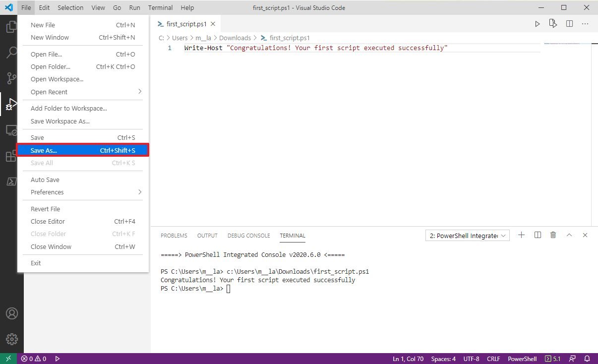Switch to the DEBUG CONSOLE tab
The width and height of the screenshot is (598, 364).
point(248,236)
